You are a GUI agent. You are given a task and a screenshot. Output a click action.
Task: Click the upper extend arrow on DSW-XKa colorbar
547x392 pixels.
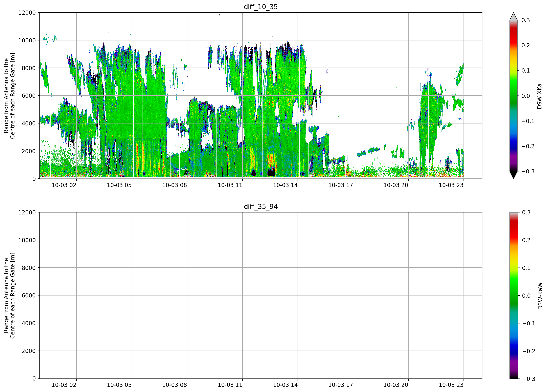click(513, 16)
